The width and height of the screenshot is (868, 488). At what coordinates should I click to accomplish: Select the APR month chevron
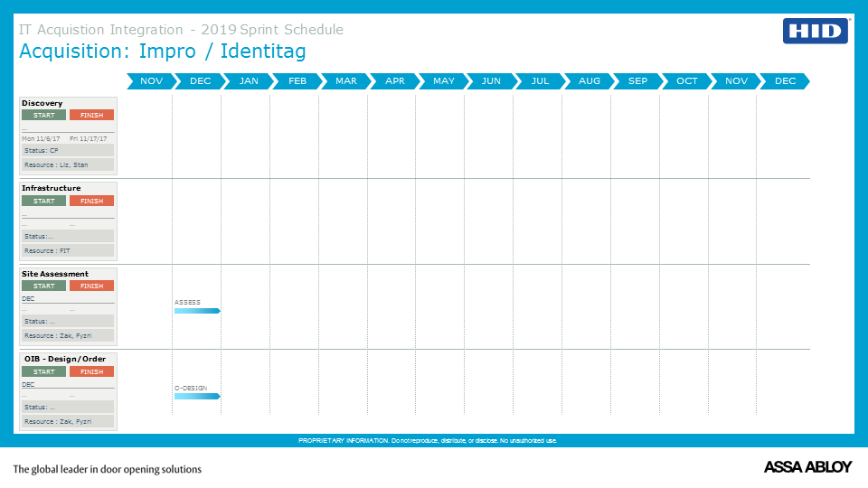[395, 81]
